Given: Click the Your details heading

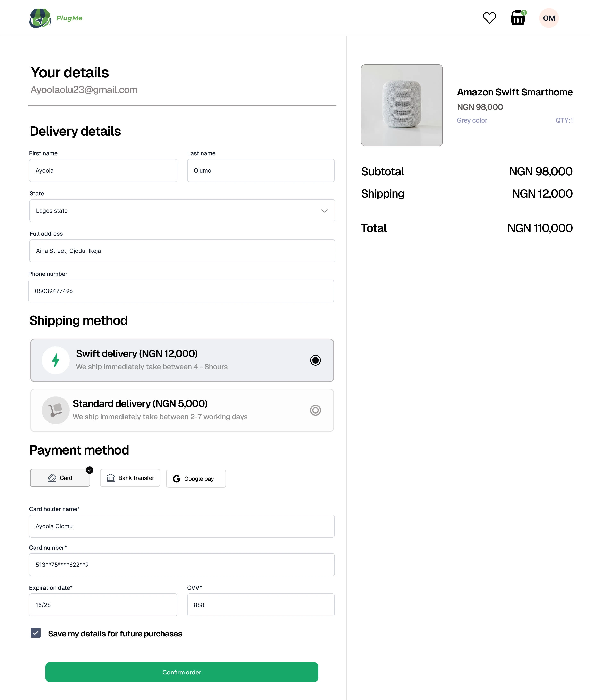Looking at the screenshot, I should pyautogui.click(x=70, y=73).
